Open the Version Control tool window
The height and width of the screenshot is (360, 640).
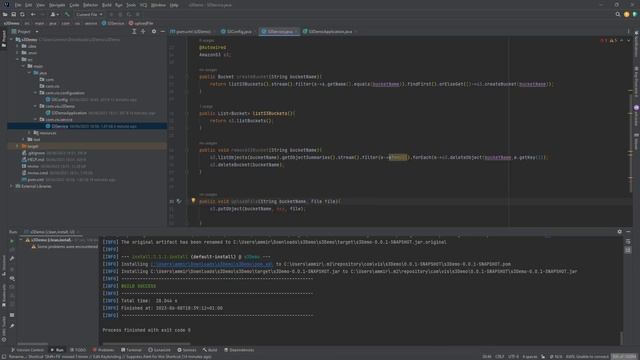coord(27,350)
